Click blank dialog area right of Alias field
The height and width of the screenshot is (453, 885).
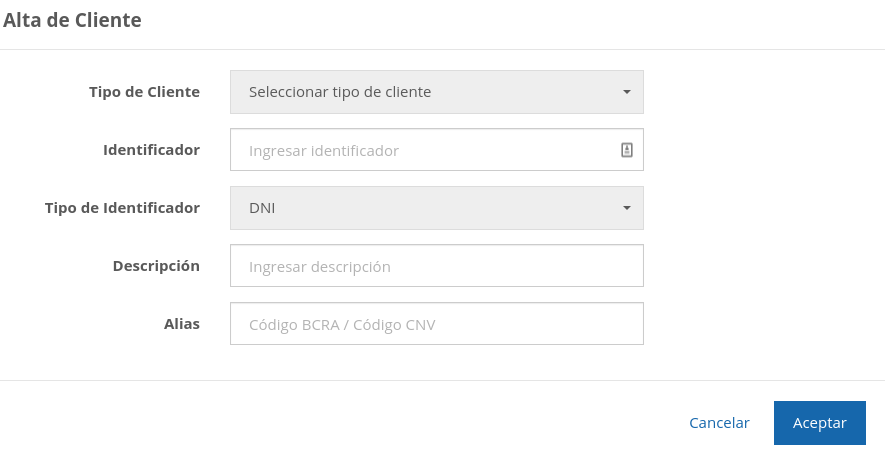point(760,324)
